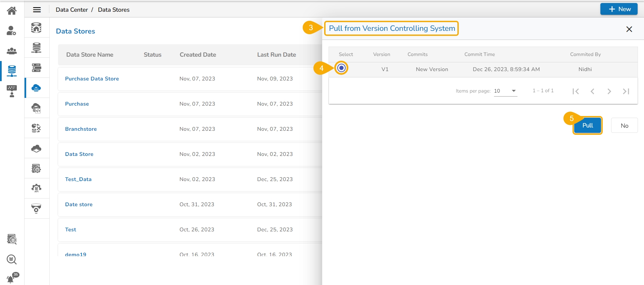Open the database house icon in secondary sidebar
The width and height of the screenshot is (644, 285).
point(36,27)
